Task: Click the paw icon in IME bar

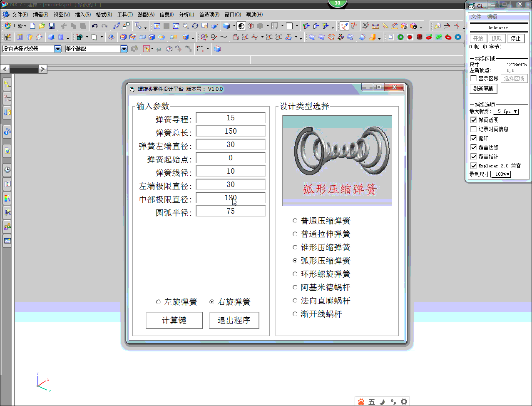Action: coord(361,401)
